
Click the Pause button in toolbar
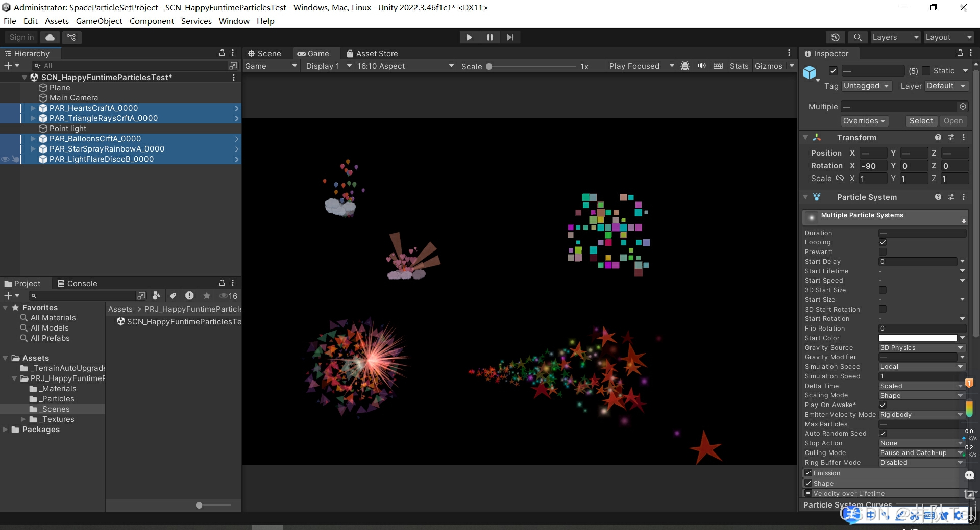490,37
